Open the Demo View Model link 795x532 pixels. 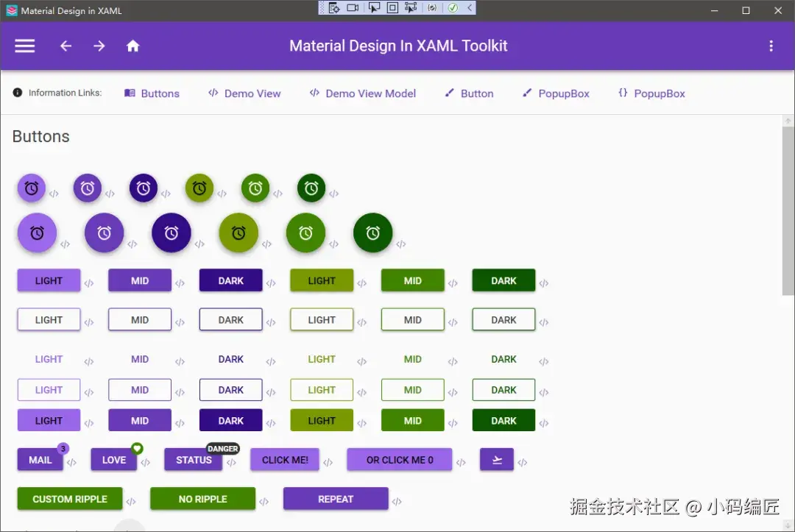coord(362,93)
